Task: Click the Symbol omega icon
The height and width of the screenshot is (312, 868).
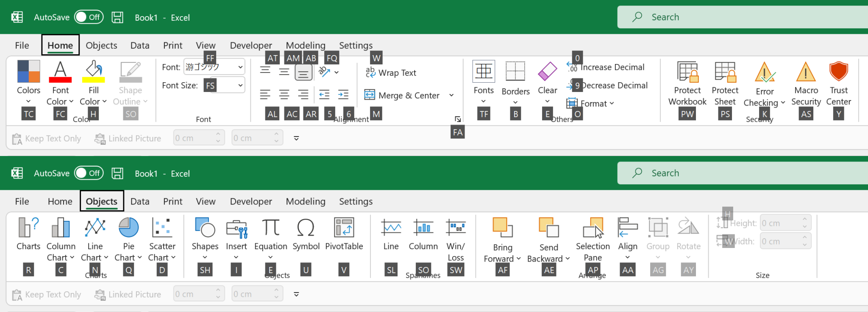Action: (x=306, y=228)
